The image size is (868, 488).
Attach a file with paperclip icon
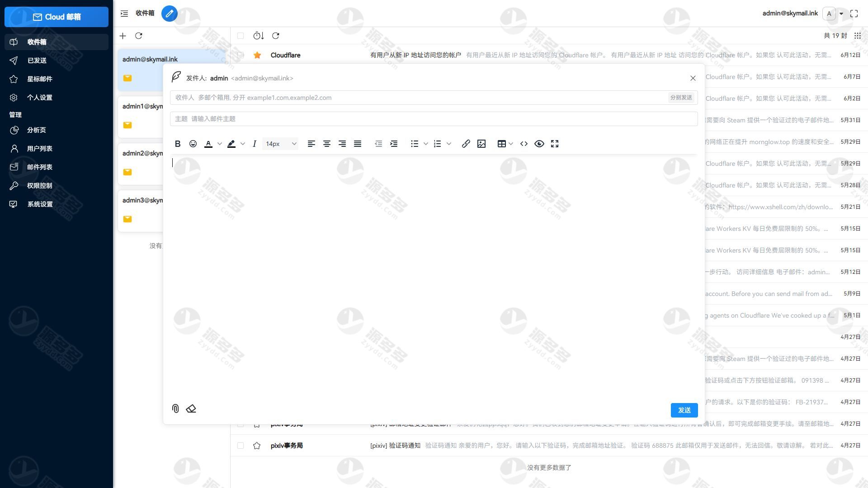(175, 409)
